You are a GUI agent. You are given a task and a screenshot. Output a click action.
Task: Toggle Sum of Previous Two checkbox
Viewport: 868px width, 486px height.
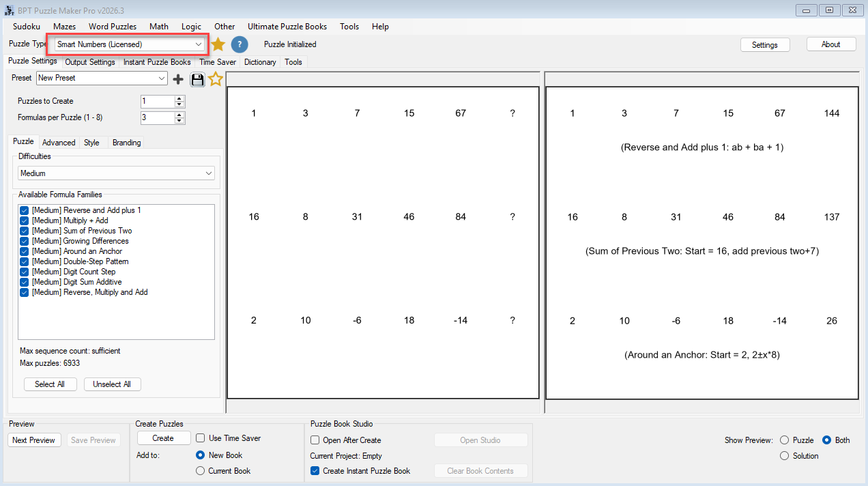pos(25,231)
